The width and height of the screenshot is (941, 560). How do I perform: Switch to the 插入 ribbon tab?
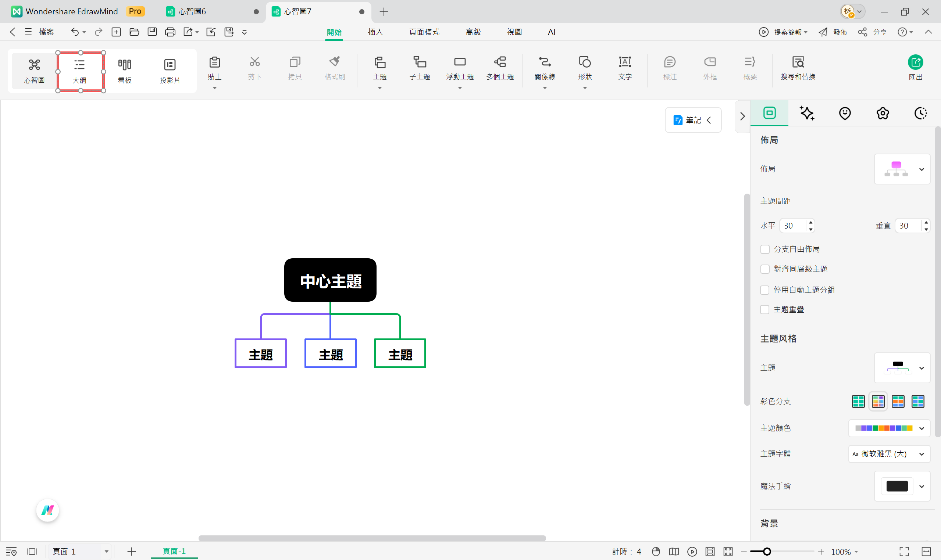[x=375, y=32]
